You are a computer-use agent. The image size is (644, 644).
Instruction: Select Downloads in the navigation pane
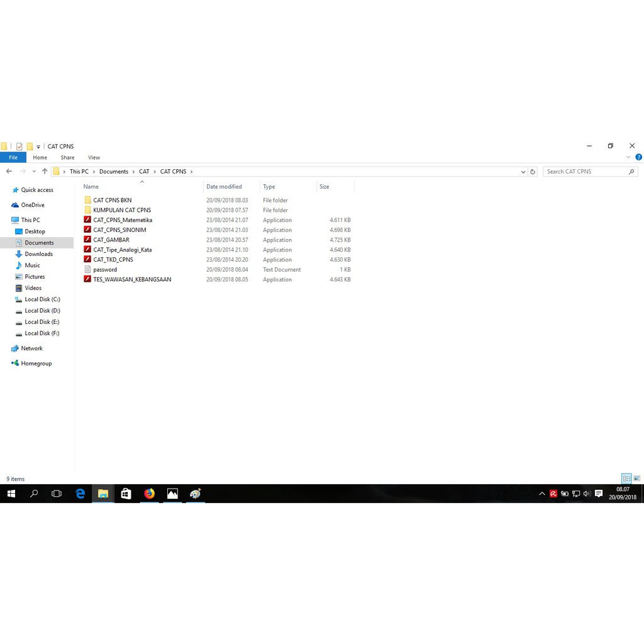click(x=38, y=254)
